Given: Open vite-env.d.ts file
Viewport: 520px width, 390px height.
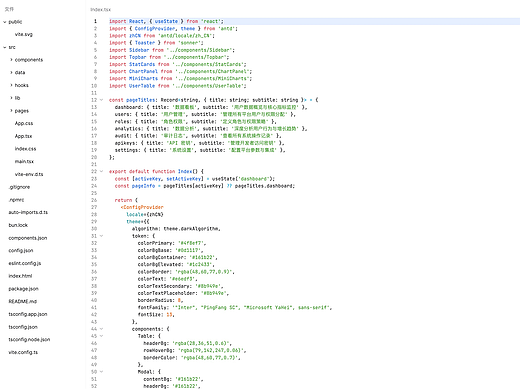Looking at the screenshot, I should pyautogui.click(x=29, y=174).
